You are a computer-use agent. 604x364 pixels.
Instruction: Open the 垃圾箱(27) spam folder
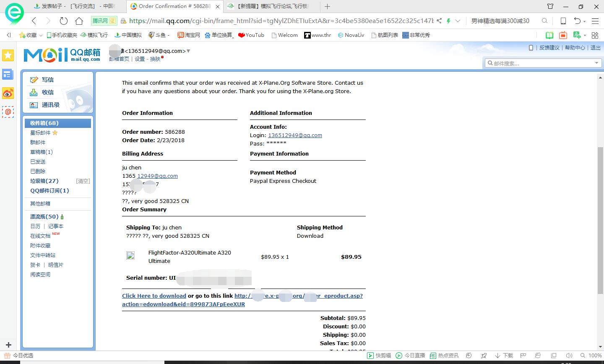pos(44,181)
